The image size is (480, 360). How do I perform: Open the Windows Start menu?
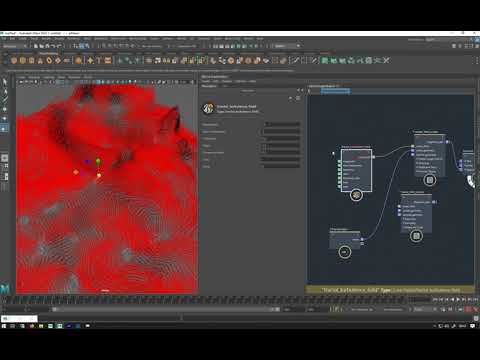coord(4,326)
